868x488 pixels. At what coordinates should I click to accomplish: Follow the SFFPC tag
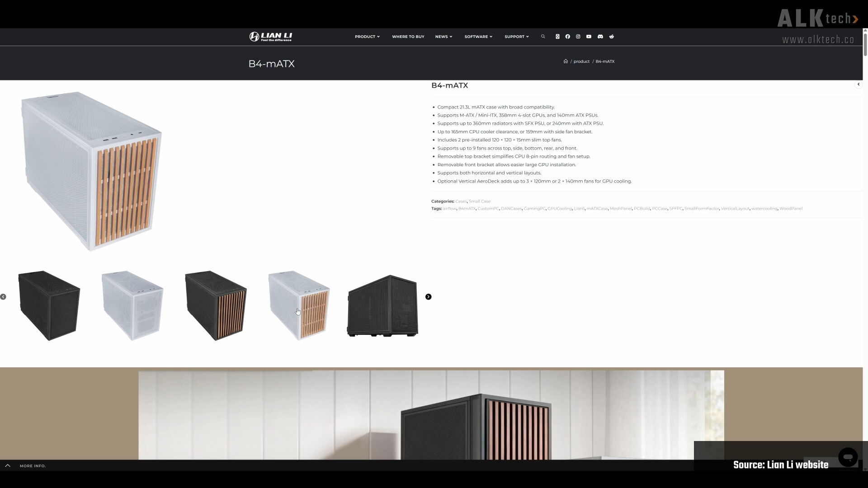point(676,209)
